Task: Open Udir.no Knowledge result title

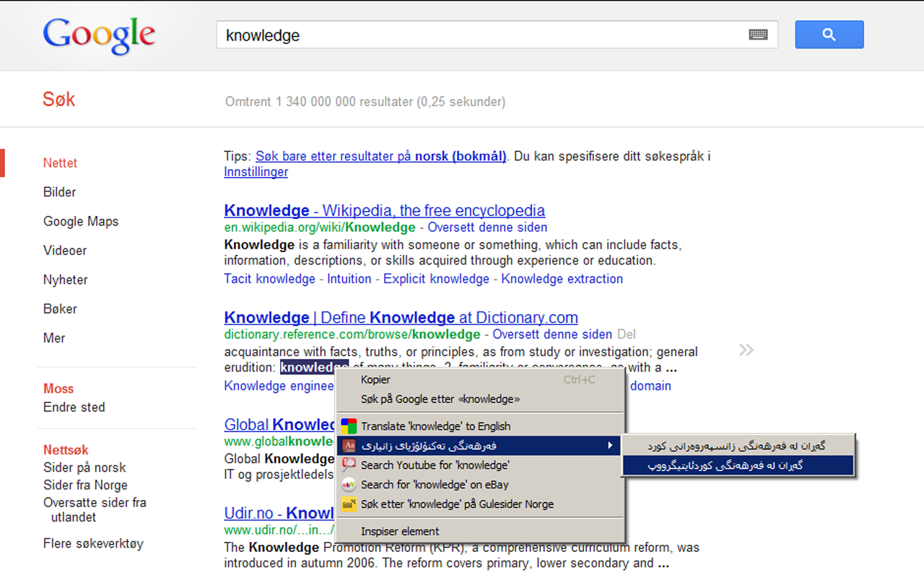Action: [279, 514]
